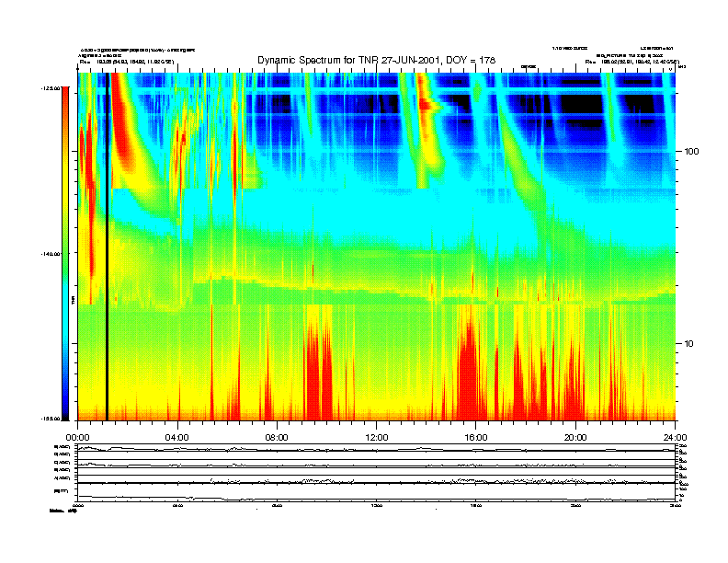Click the "-140.00" color scale label
The height and width of the screenshot is (563, 728).
[x=51, y=254]
